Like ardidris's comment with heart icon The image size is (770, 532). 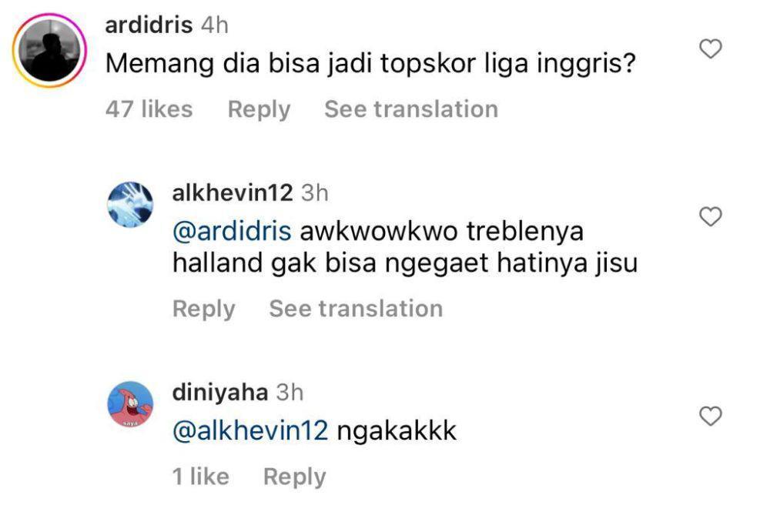pyautogui.click(x=710, y=49)
